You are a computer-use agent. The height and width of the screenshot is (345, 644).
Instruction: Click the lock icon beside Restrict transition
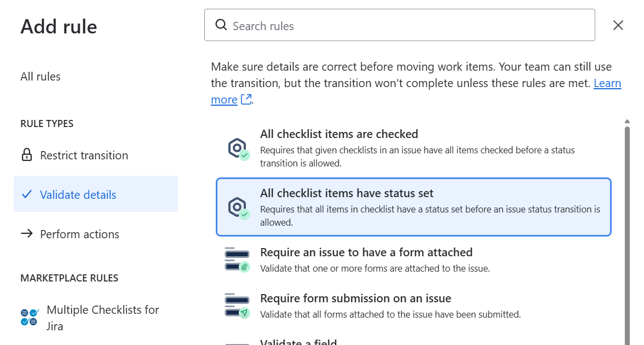27,155
